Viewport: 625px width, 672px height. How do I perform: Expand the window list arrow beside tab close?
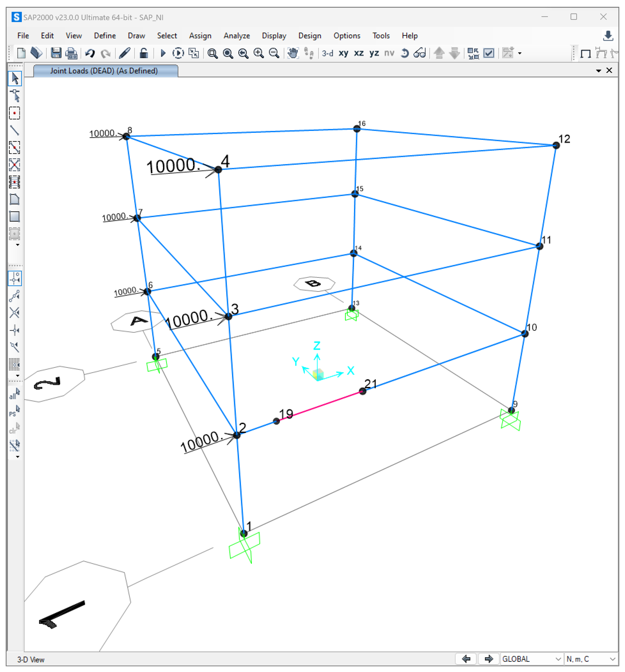click(598, 71)
